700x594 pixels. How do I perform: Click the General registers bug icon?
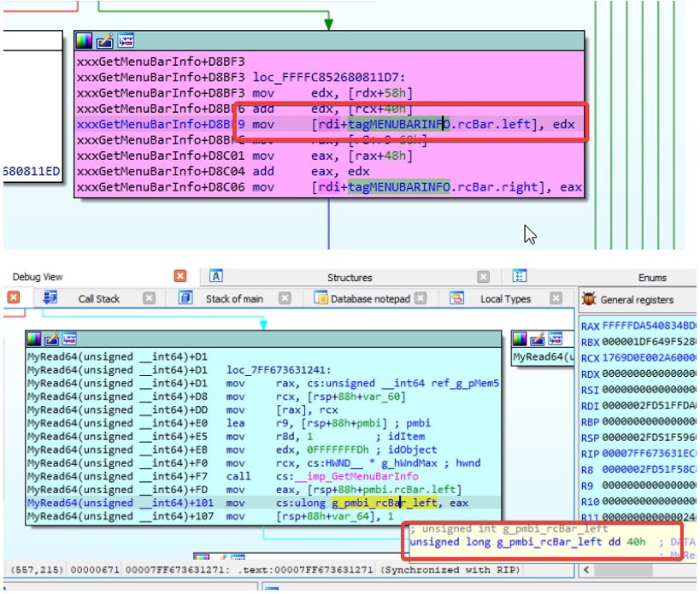coord(589,299)
